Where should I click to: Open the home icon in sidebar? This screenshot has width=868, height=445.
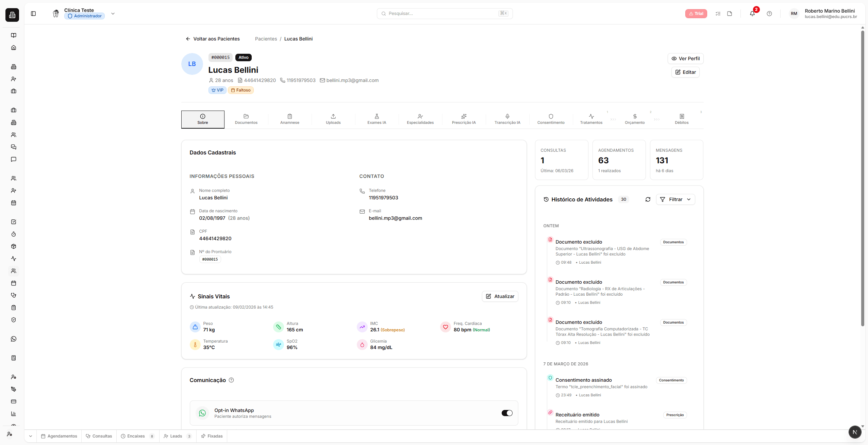coord(14,48)
